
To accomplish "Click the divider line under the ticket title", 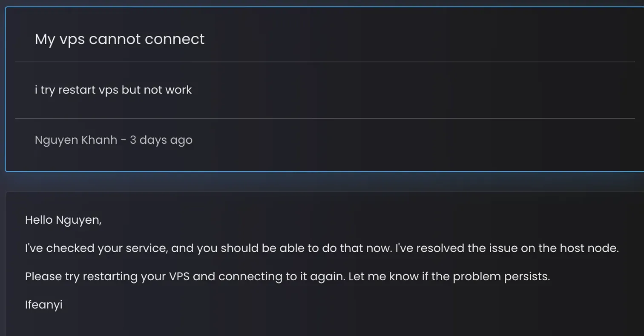I will coord(325,62).
